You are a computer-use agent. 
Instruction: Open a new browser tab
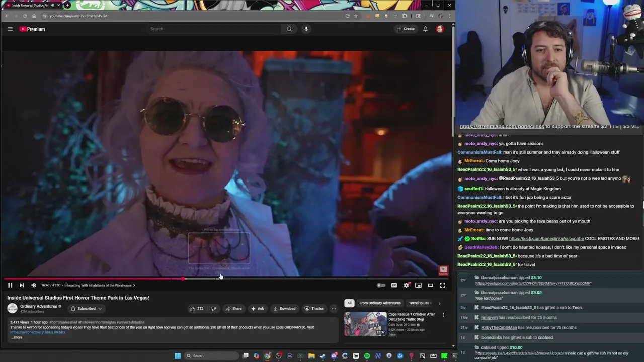point(67,5)
